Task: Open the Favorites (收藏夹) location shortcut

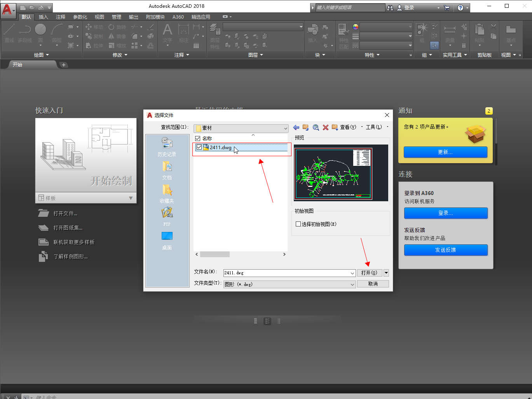Action: click(x=167, y=193)
